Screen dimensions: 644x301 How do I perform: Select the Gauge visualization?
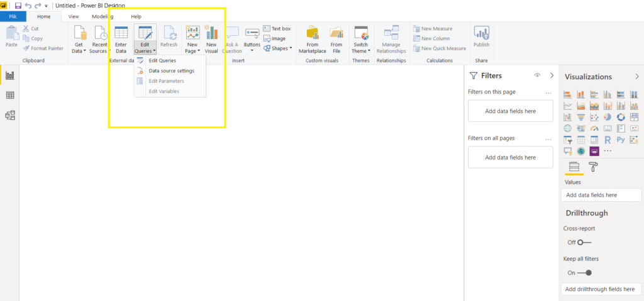tap(594, 129)
